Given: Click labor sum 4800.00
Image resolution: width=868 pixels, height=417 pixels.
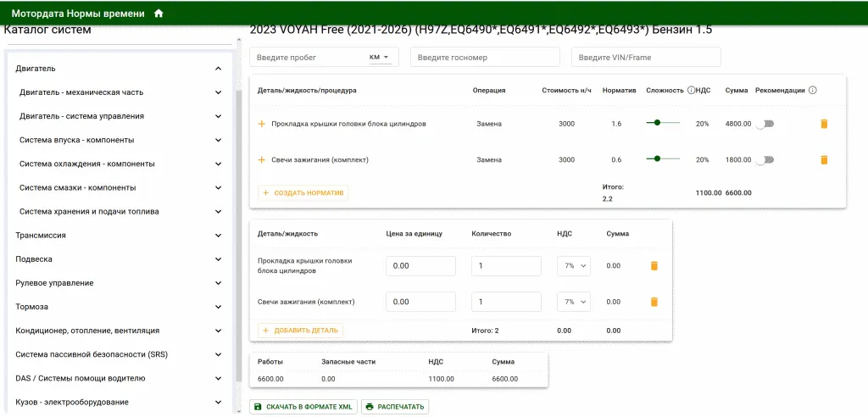Looking at the screenshot, I should click(x=738, y=124).
